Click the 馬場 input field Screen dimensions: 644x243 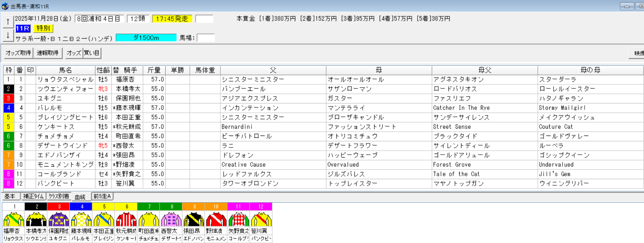point(206,38)
